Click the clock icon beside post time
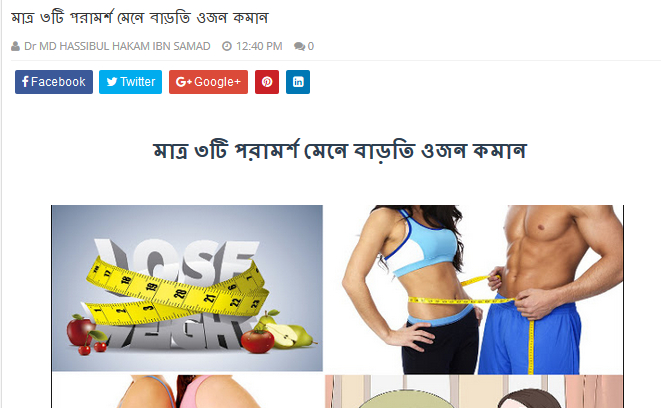661x408 pixels. pos(227,46)
